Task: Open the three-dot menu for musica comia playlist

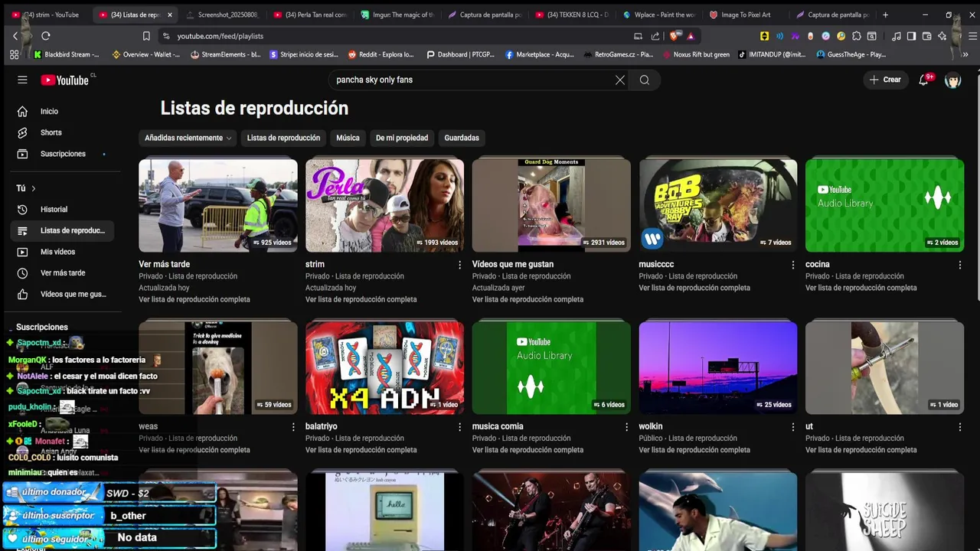Action: coord(626,427)
